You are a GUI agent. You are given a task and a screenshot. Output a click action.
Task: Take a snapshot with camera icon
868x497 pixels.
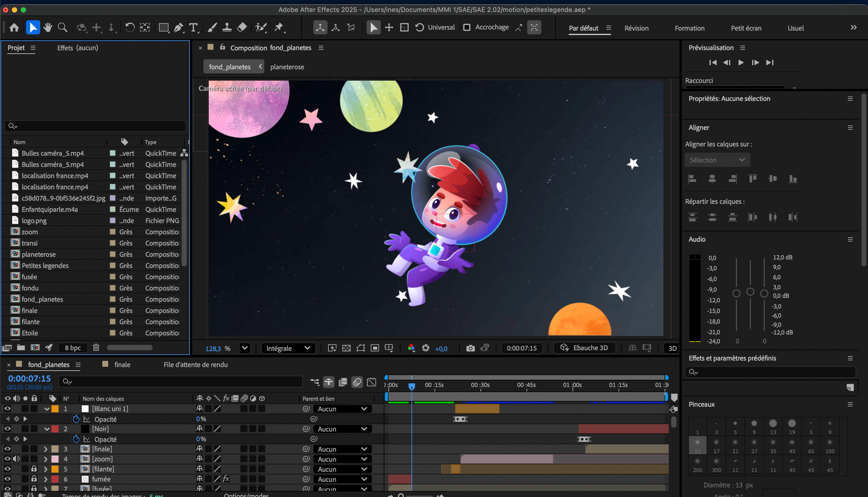pos(470,348)
